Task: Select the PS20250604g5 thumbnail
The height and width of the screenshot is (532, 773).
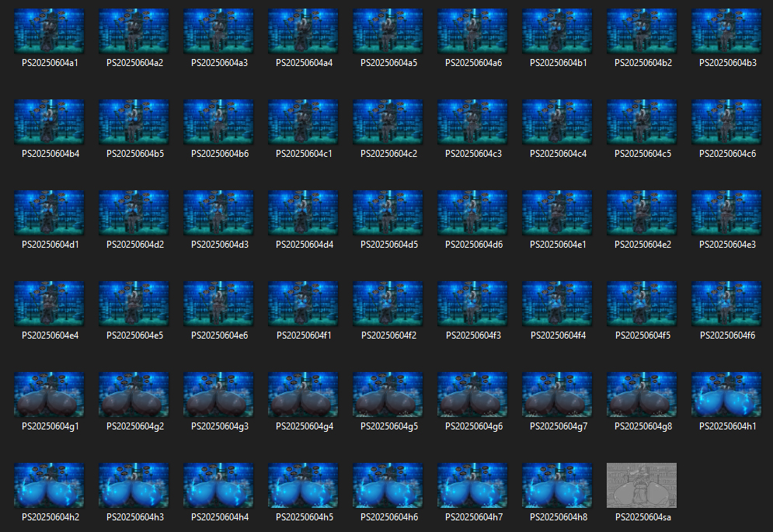Action: (388, 395)
